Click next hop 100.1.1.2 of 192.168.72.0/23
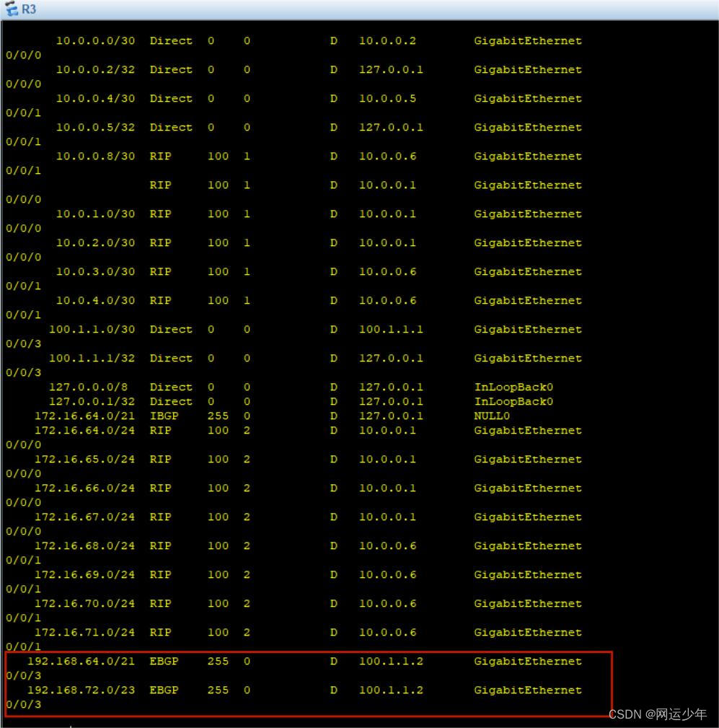This screenshot has width=719, height=728. pyautogui.click(x=391, y=690)
